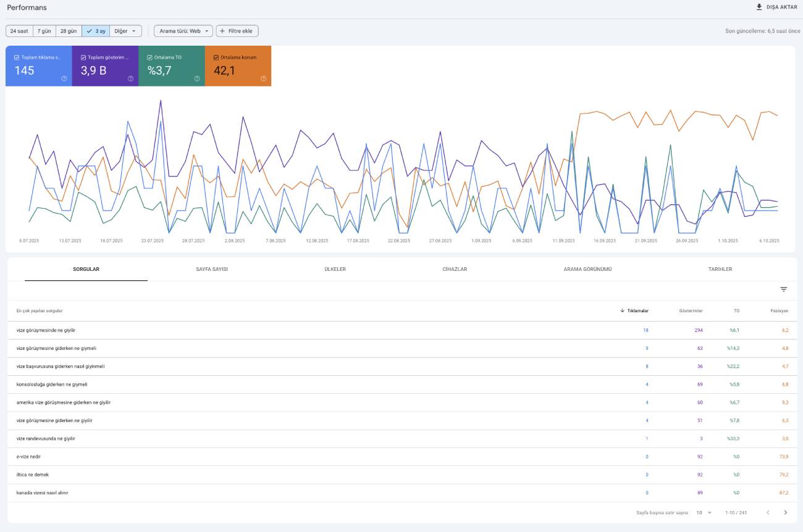Viewport: 803px width, 532px height.
Task: Go to previous page of query results
Action: click(768, 512)
